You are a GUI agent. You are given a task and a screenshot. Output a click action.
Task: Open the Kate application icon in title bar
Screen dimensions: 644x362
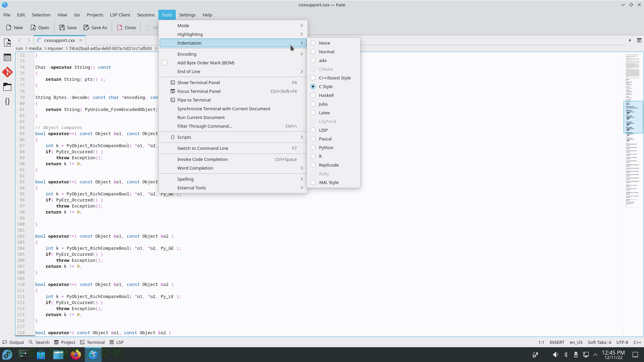point(5,5)
